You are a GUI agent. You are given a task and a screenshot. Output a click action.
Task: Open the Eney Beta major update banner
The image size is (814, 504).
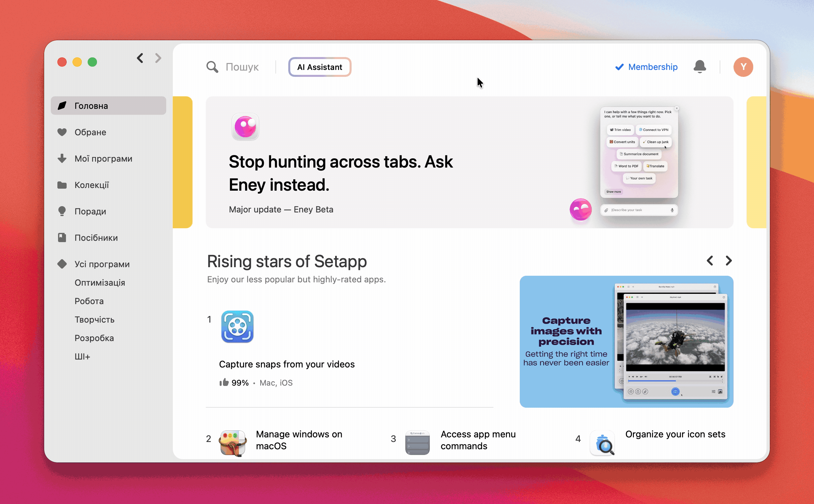[x=469, y=162]
